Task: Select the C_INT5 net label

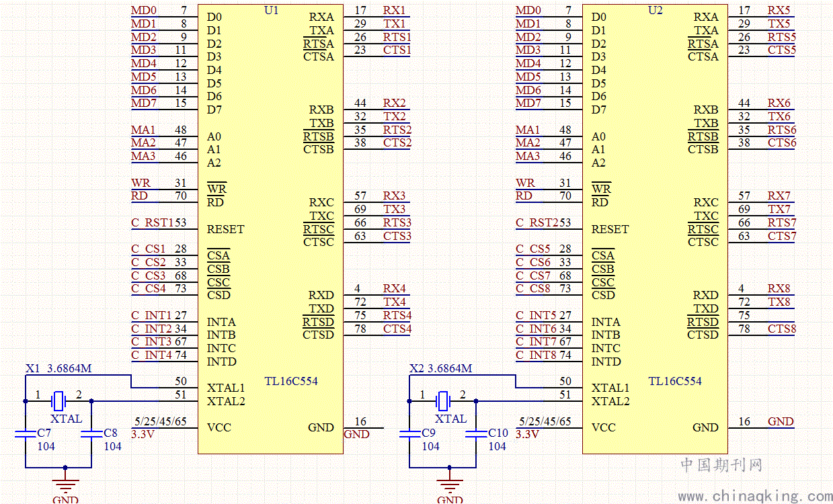Action: [x=536, y=315]
